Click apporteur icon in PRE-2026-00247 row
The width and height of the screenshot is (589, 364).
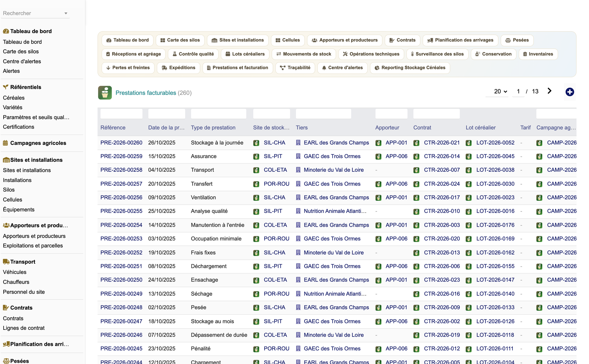(378, 322)
